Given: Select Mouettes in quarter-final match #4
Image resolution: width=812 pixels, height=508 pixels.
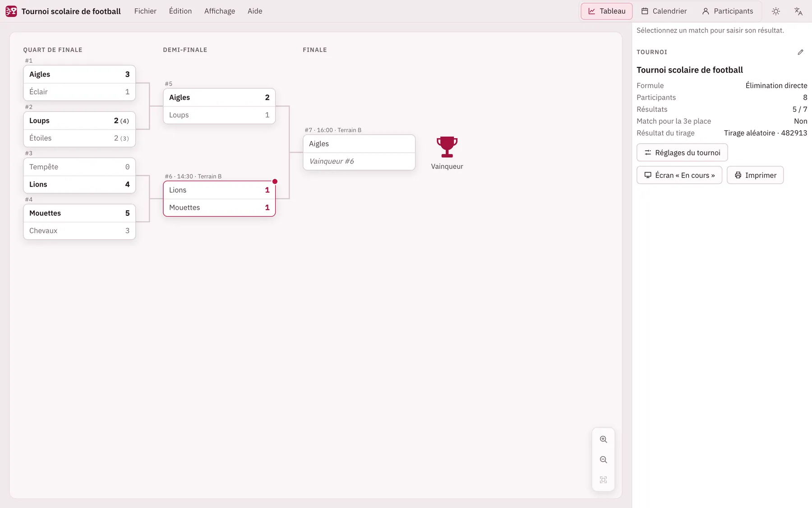Looking at the screenshot, I should point(79,213).
